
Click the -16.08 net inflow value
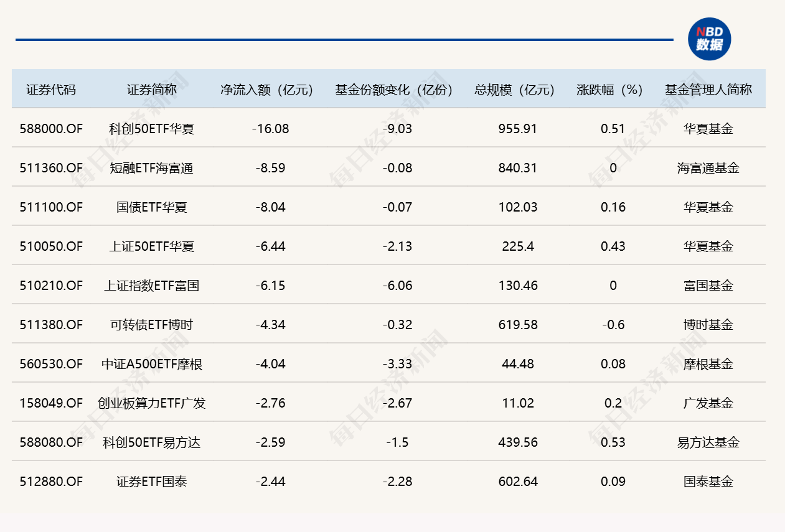click(270, 129)
